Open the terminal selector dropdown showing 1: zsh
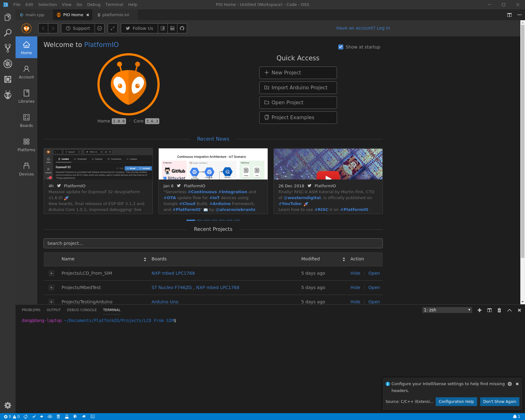Screen dimensions: 525x420 (447, 310)
